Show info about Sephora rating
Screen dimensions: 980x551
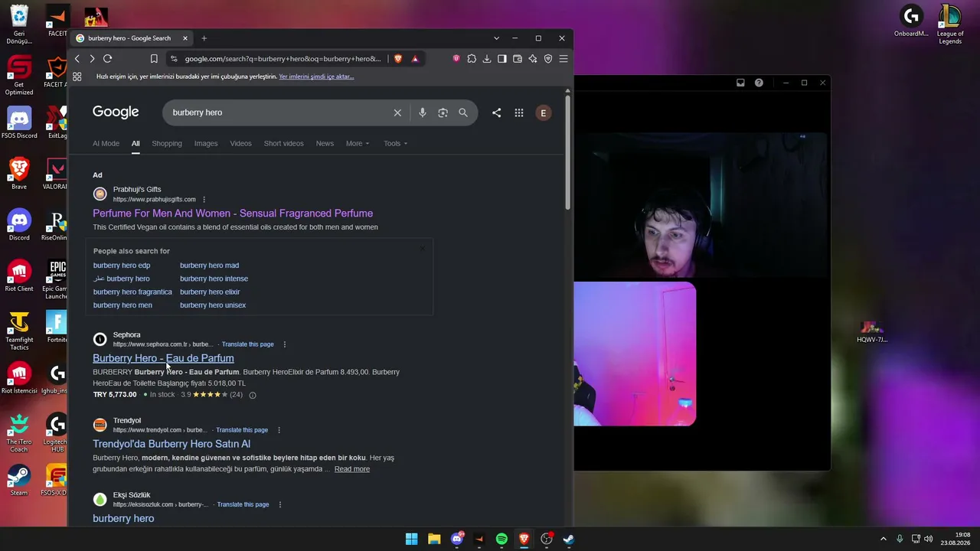click(253, 395)
